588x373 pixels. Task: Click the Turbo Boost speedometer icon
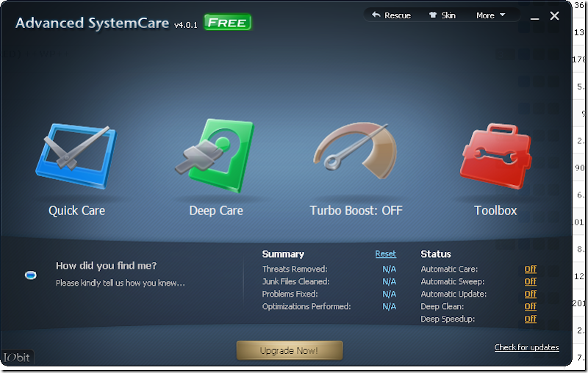pyautogui.click(x=355, y=151)
